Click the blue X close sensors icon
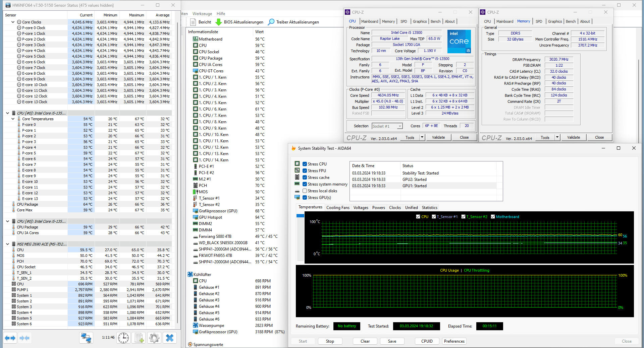644x348 pixels. 170,338
